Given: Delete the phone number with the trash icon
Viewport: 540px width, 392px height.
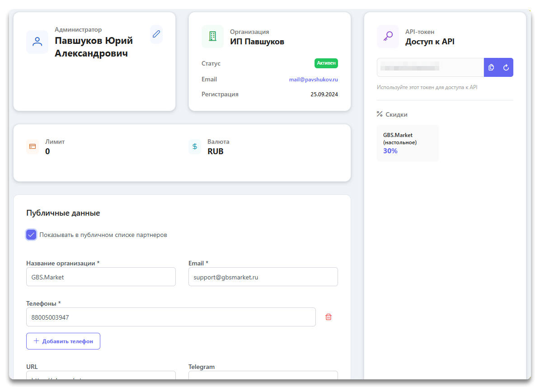Looking at the screenshot, I should tap(329, 317).
